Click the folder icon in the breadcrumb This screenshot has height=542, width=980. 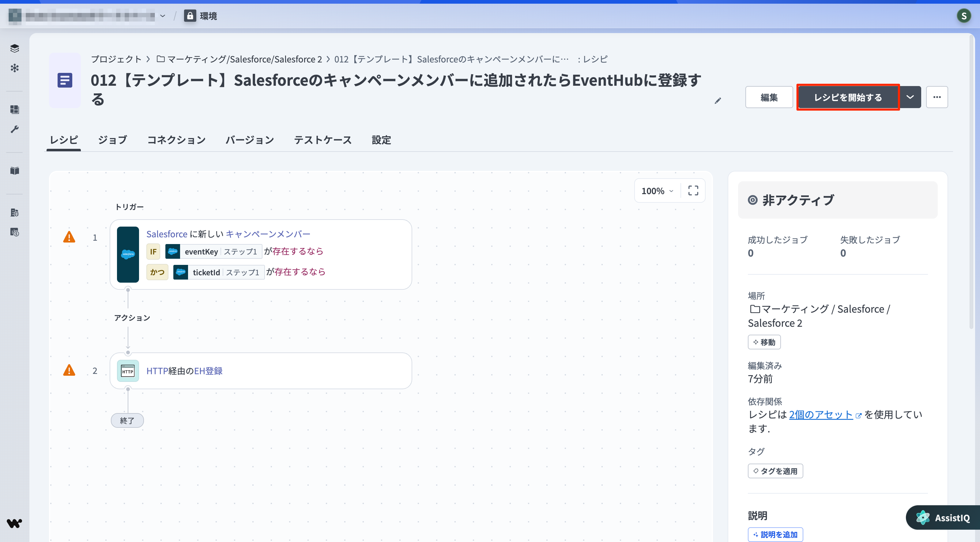click(160, 59)
